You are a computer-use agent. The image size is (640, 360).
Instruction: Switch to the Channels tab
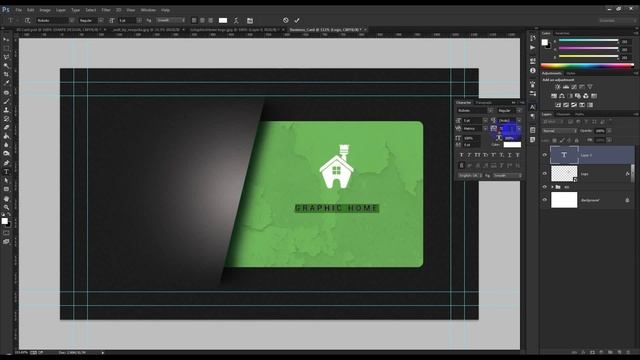[x=563, y=115]
